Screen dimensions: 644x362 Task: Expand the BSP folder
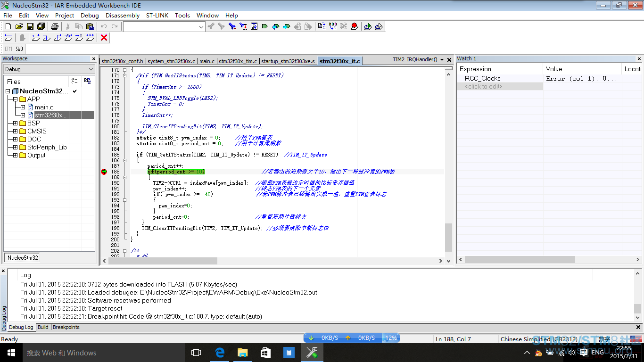click(x=15, y=123)
